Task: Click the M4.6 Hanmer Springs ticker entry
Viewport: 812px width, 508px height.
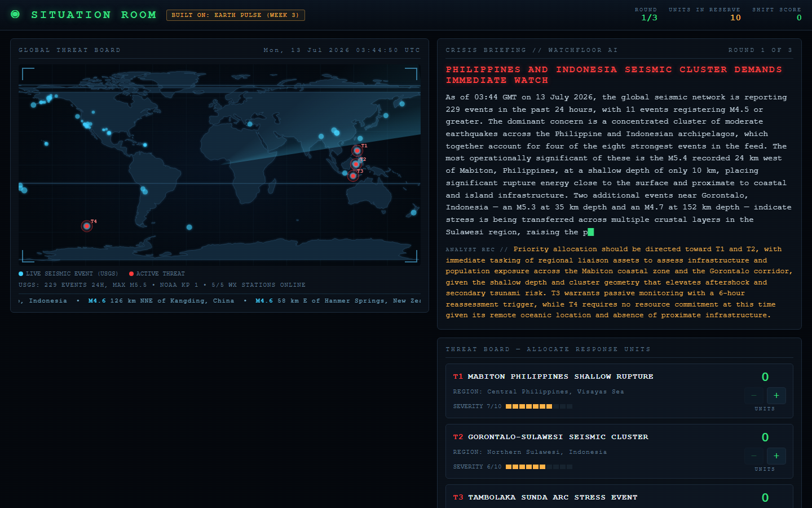Action: (338, 301)
